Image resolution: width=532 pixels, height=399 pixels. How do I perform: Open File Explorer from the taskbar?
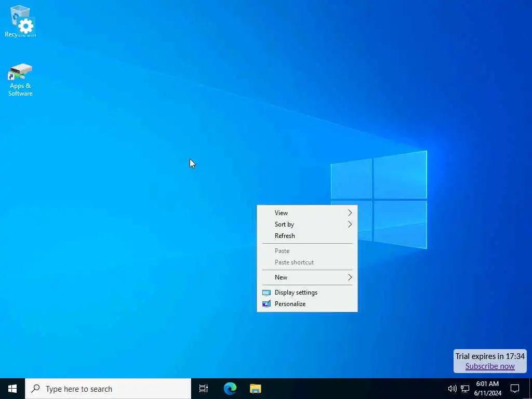[x=256, y=389]
